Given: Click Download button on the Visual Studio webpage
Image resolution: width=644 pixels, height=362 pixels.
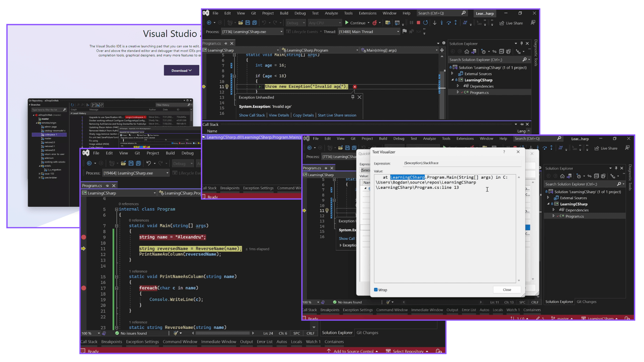Looking at the screenshot, I should (181, 70).
